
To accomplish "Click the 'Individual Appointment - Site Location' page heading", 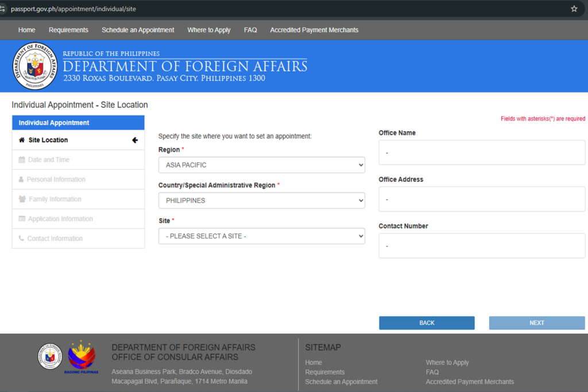I will (x=79, y=105).
